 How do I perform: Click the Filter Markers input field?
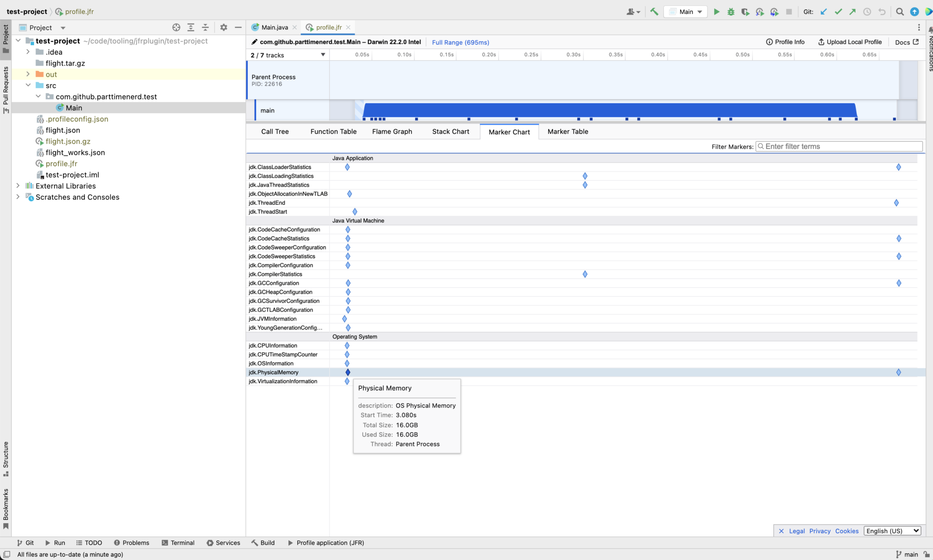pyautogui.click(x=839, y=147)
